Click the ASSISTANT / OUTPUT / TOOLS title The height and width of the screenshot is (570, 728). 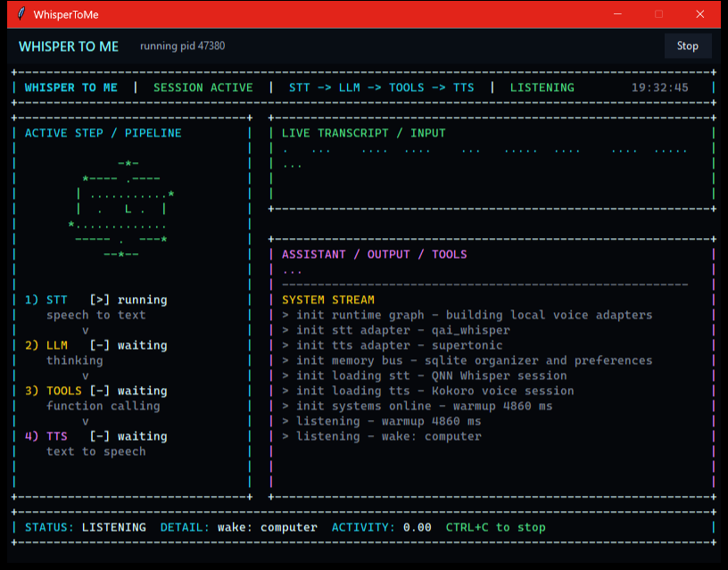coord(374,254)
